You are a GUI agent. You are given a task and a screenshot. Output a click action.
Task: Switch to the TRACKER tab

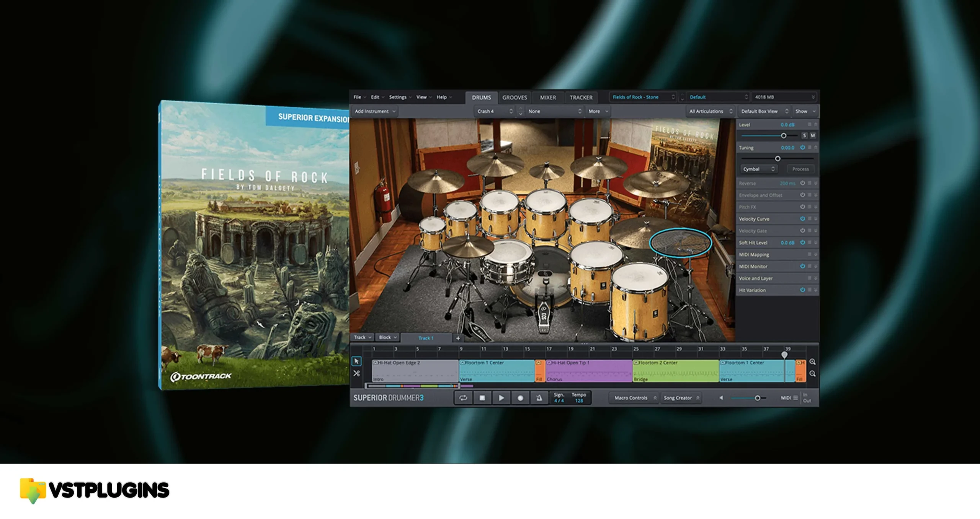[x=581, y=98]
